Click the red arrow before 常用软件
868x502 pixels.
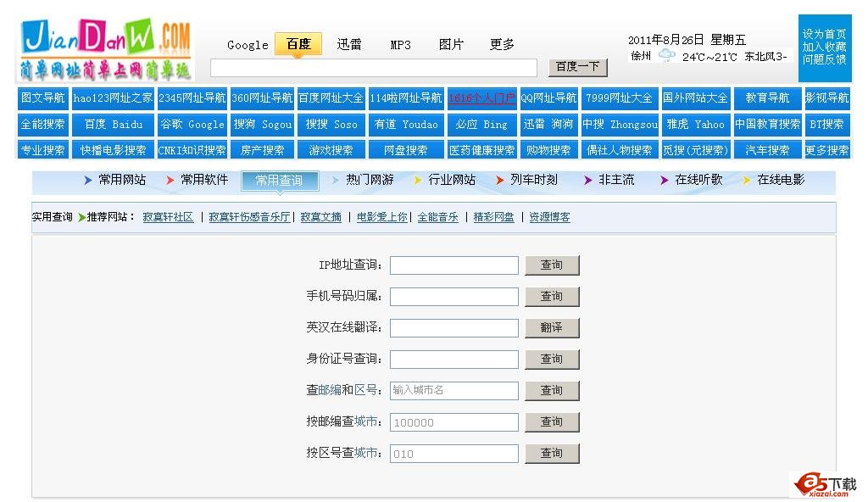pyautogui.click(x=170, y=180)
